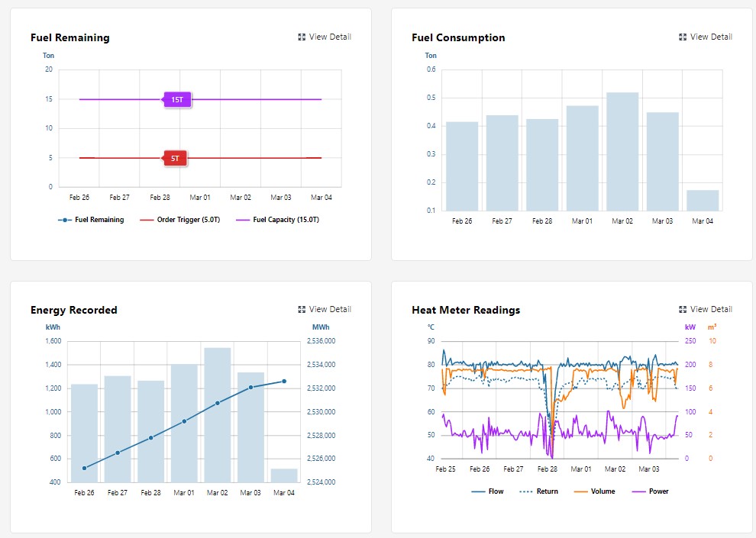This screenshot has height=538, width=756.
Task: Select Feb 28 bar in Fuel Consumption
Action: pos(542,165)
